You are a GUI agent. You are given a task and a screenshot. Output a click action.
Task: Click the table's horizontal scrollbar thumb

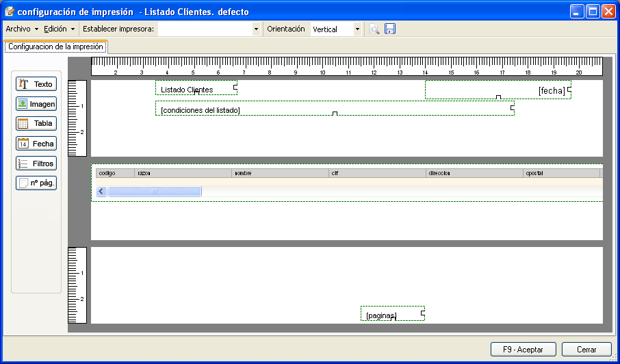click(154, 192)
